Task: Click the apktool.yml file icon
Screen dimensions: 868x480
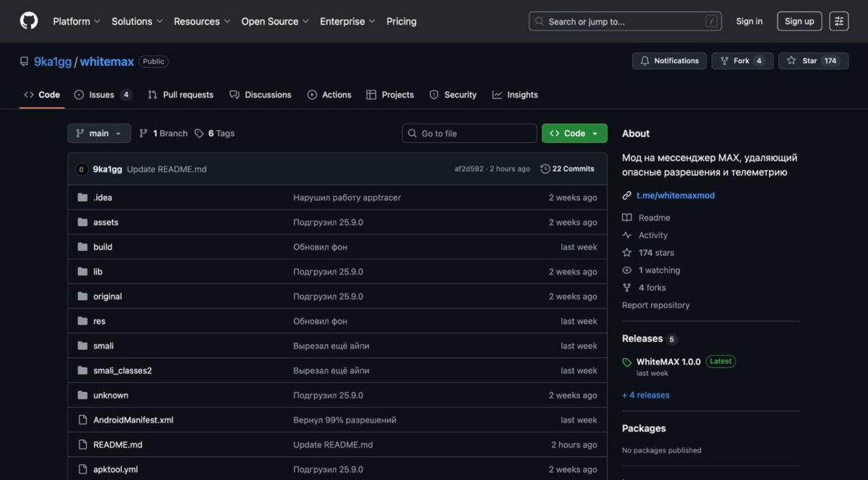Action: click(x=82, y=469)
